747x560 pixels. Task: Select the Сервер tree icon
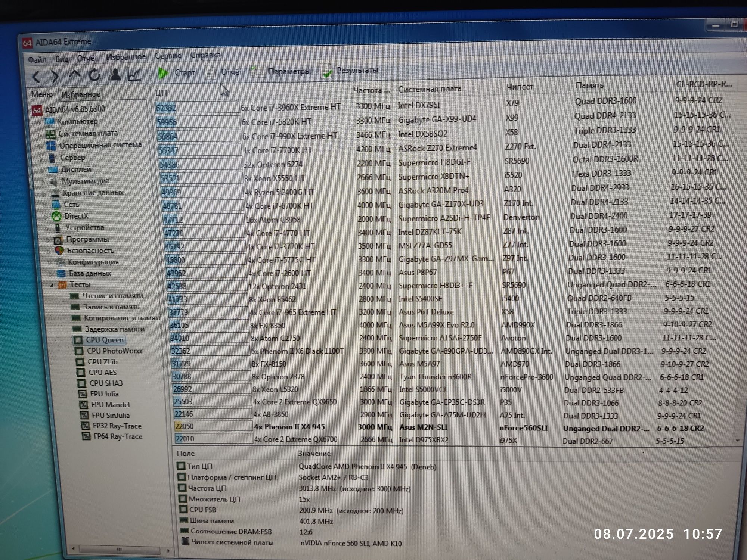click(x=52, y=158)
